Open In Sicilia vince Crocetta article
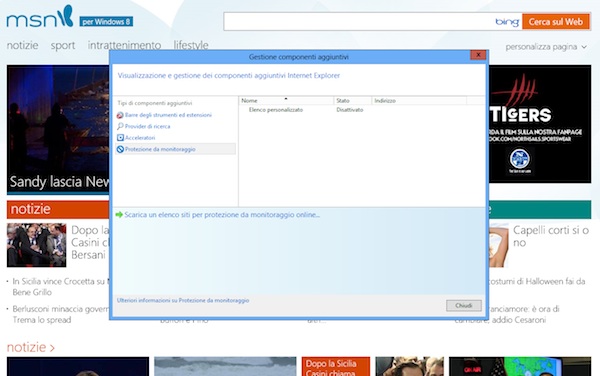Viewport: 600px width, 376px height. [x=60, y=286]
